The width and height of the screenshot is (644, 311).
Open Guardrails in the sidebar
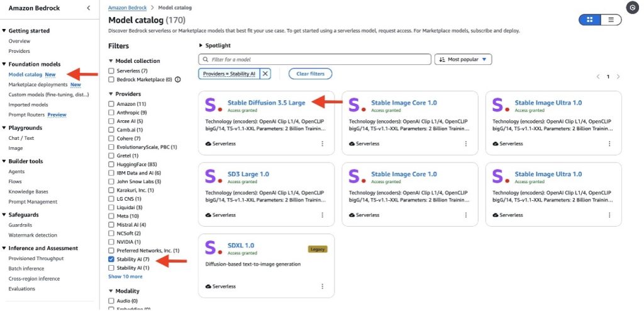pyautogui.click(x=20, y=225)
